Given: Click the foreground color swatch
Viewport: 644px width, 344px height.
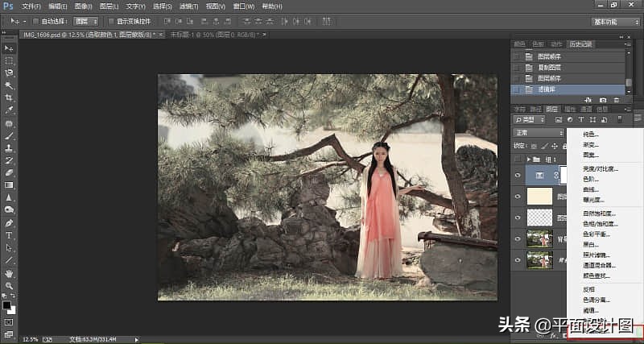Looking at the screenshot, I should [7, 305].
